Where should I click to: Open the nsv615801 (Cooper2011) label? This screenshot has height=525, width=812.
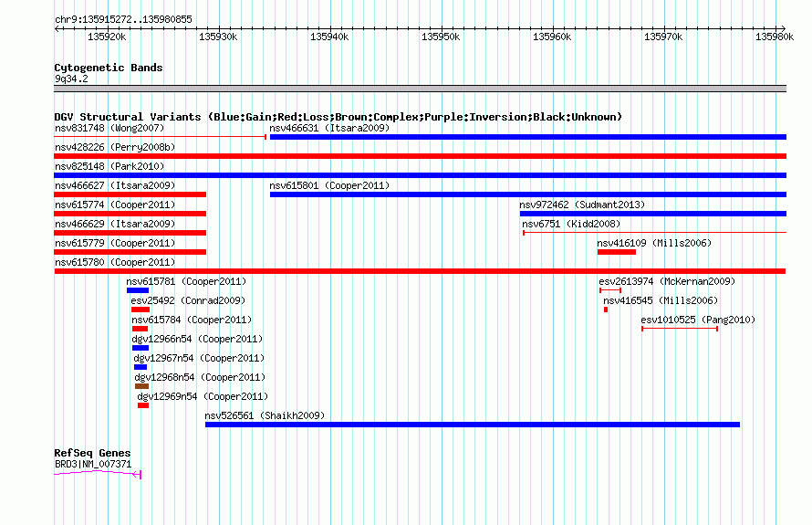[329, 185]
